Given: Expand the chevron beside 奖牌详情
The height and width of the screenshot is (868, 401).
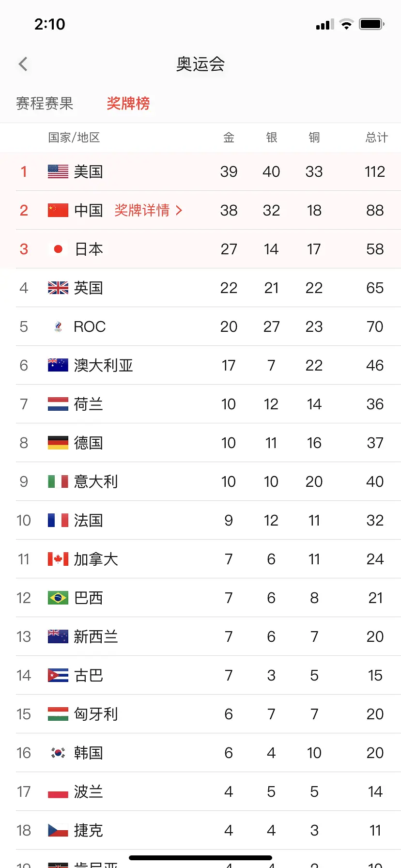Looking at the screenshot, I should pyautogui.click(x=179, y=210).
